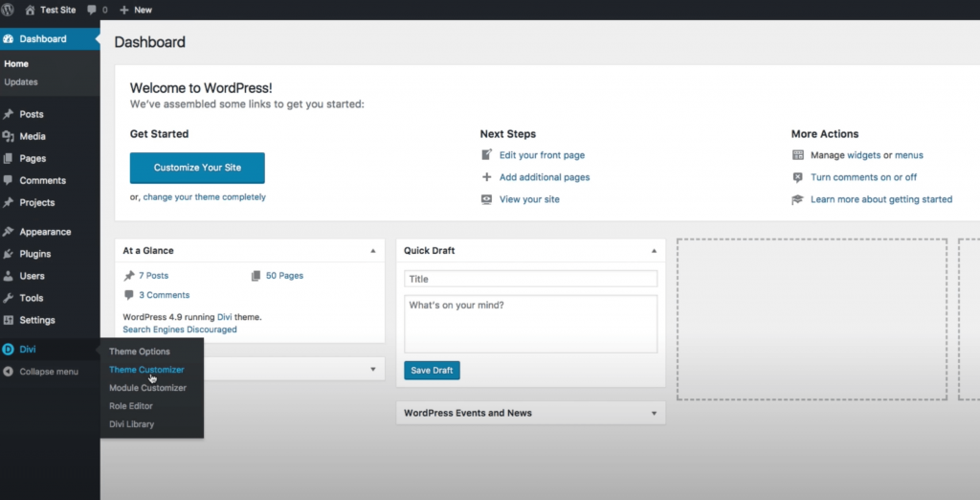Click the Pages icon in sidebar
The width and height of the screenshot is (980, 500).
pos(8,158)
